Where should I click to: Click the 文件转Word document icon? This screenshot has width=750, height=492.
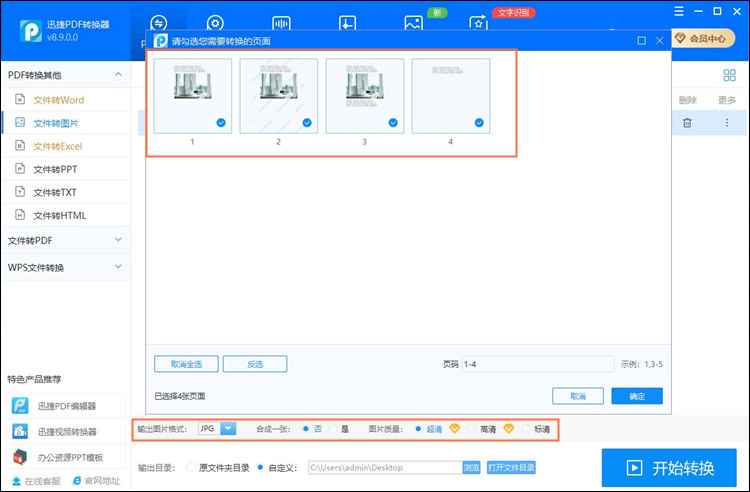(x=20, y=99)
